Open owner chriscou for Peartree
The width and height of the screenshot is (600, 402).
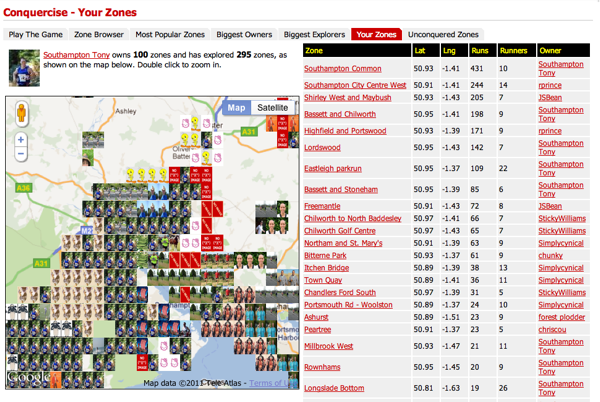(x=552, y=329)
